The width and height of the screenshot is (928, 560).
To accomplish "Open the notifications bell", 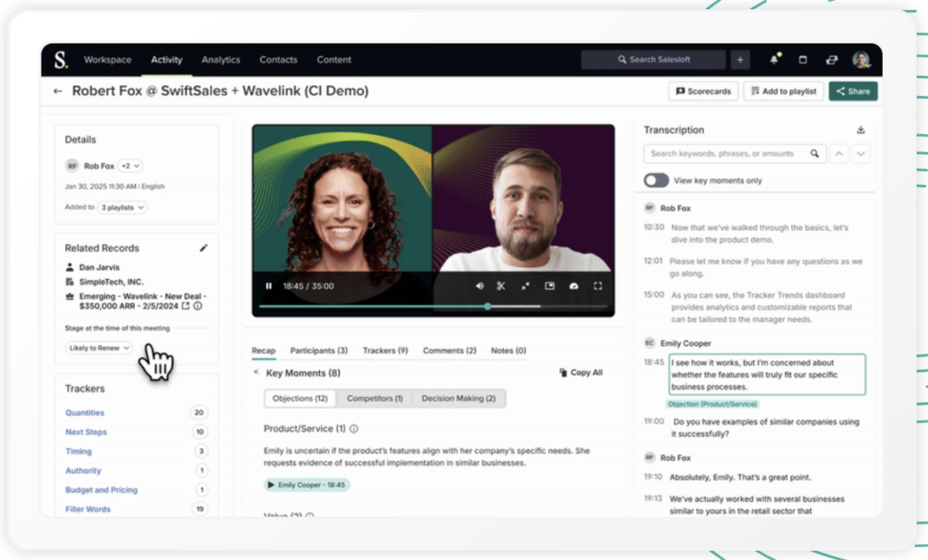I will [774, 60].
